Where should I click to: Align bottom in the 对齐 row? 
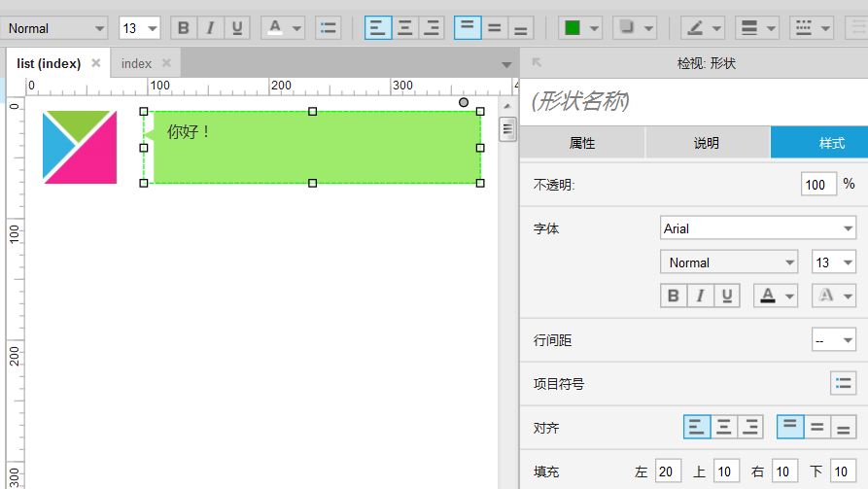843,427
